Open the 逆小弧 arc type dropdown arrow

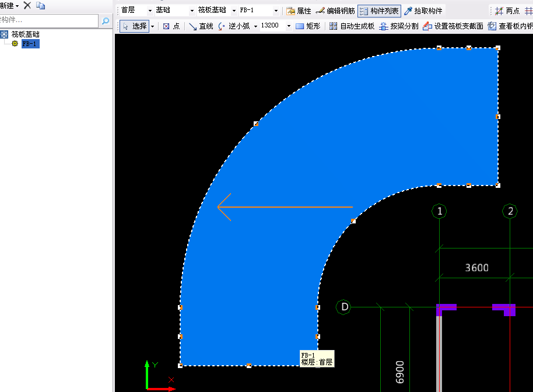click(255, 26)
